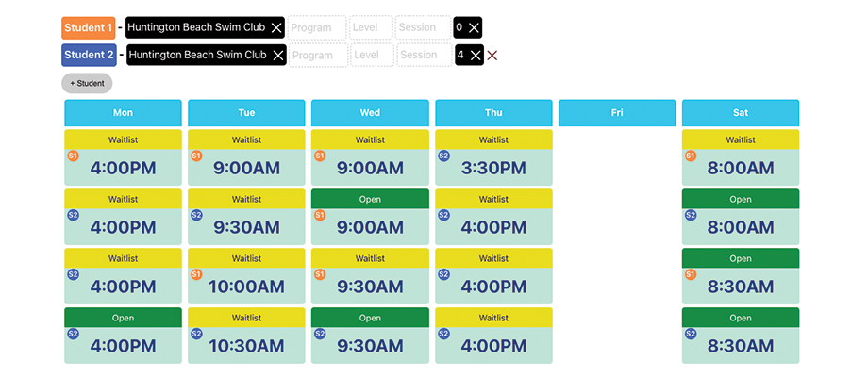Open Student 2's Session dropdown
This screenshot has height=377, width=868.
[422, 56]
